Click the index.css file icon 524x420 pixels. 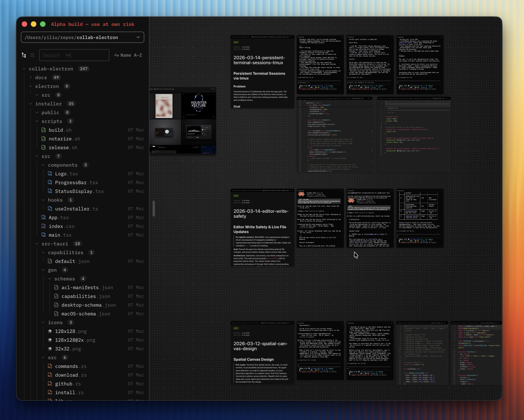[x=43, y=226]
